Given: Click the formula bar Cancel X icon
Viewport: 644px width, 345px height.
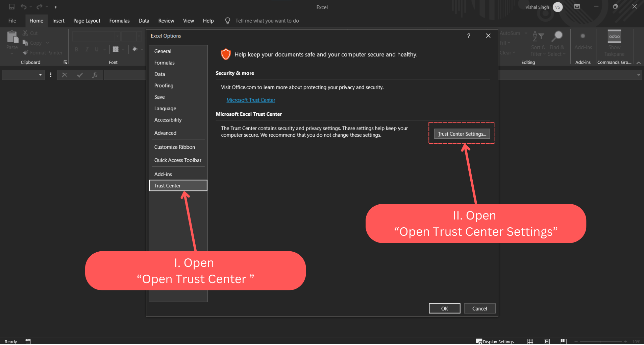Looking at the screenshot, I should [65, 75].
